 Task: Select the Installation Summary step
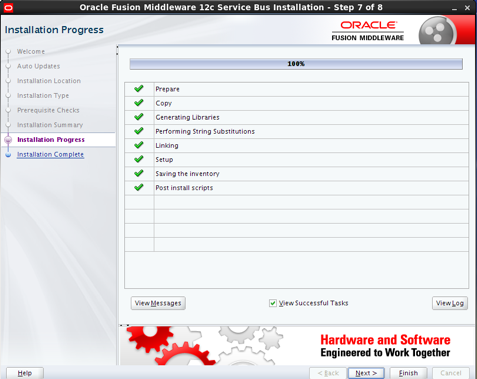[50, 125]
